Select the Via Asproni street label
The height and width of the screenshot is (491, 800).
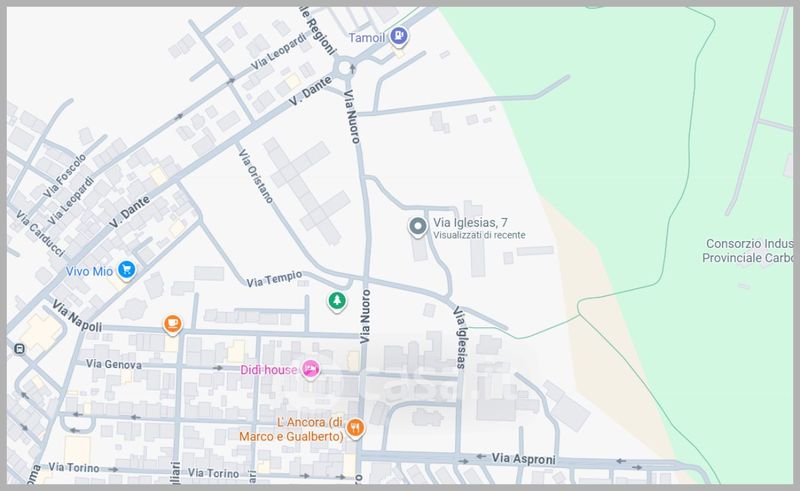pyautogui.click(x=523, y=458)
